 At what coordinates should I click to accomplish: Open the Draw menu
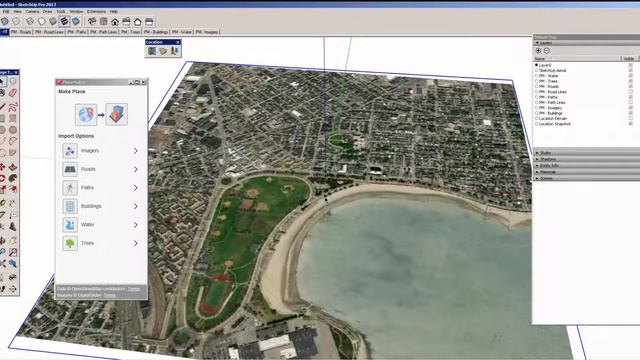tap(47, 12)
